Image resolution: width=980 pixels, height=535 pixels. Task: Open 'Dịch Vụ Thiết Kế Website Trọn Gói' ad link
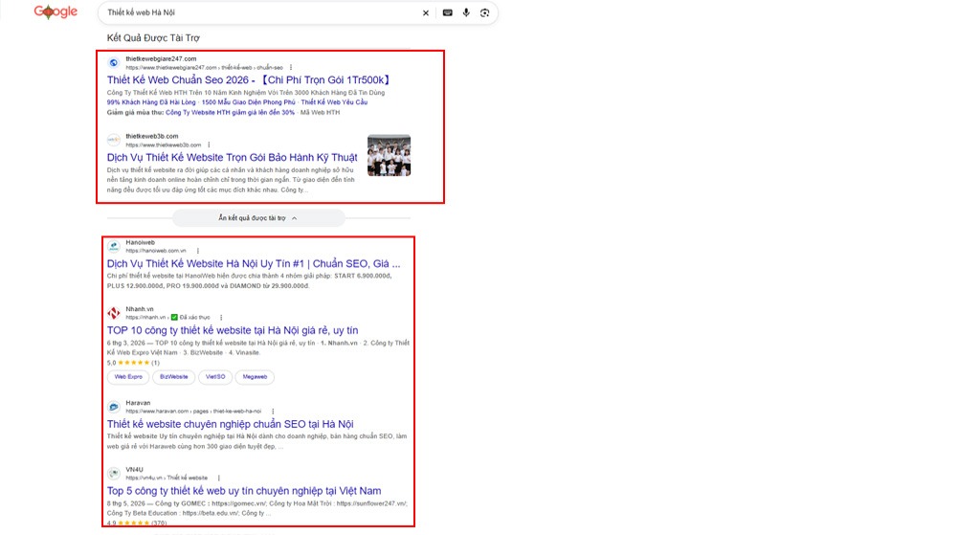tap(232, 158)
